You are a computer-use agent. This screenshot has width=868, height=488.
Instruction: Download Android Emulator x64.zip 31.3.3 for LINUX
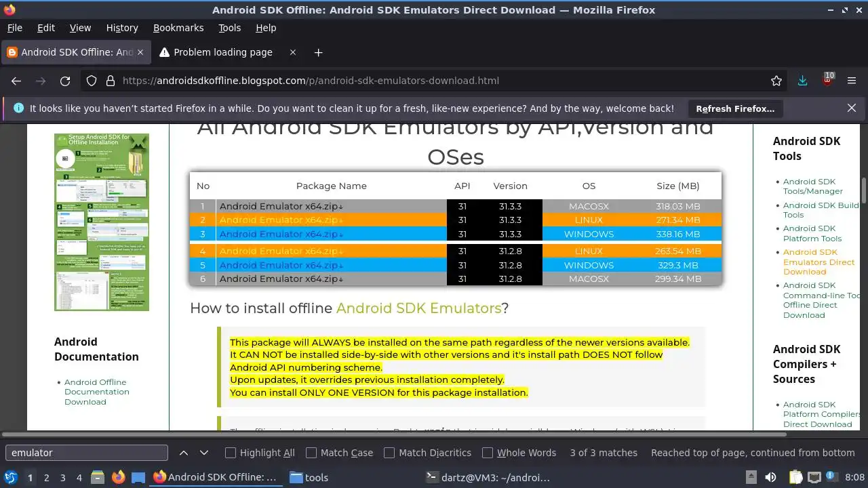281,220
